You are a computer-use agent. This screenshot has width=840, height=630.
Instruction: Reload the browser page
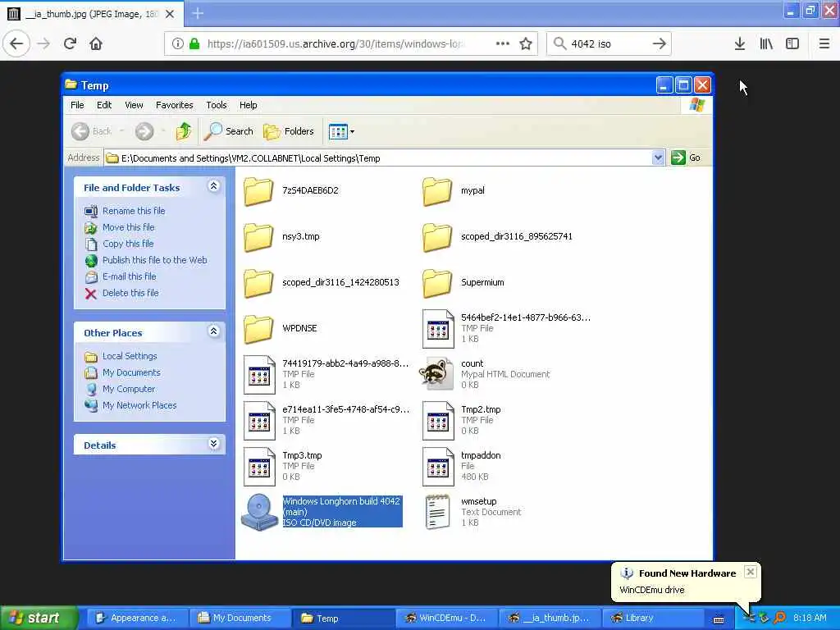[x=70, y=43]
